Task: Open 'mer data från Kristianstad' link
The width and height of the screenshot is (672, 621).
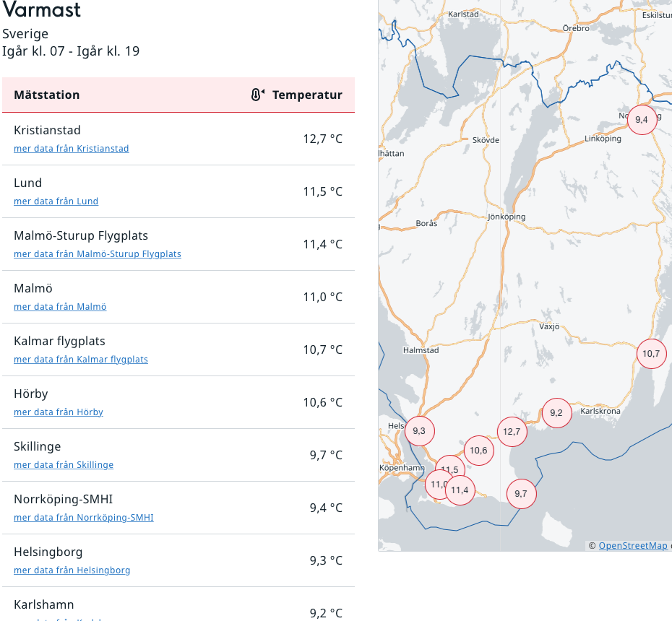Action: click(72, 149)
